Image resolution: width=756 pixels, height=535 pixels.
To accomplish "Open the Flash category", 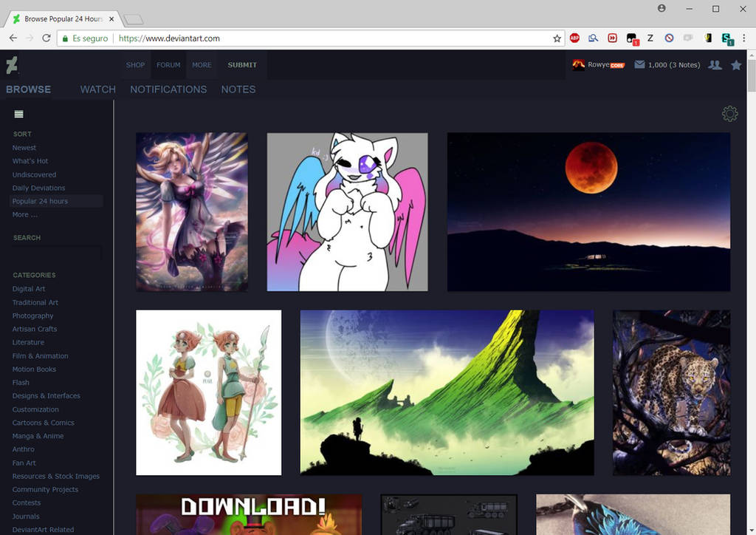I will click(x=21, y=383).
